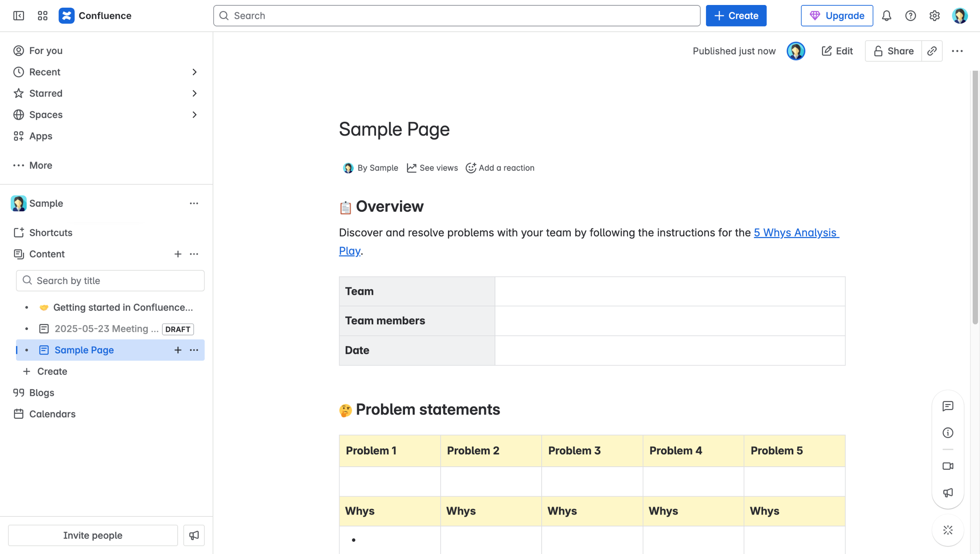
Task: Expand the Recent section chevron
Action: click(x=194, y=72)
